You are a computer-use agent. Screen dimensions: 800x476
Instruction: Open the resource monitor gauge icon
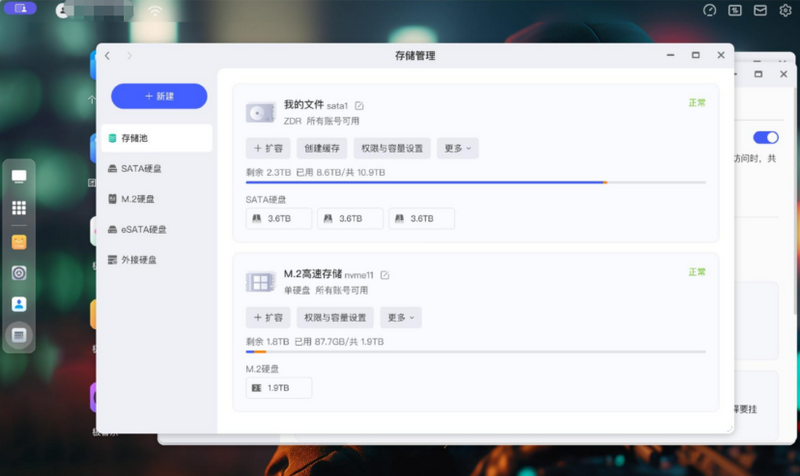click(x=709, y=10)
